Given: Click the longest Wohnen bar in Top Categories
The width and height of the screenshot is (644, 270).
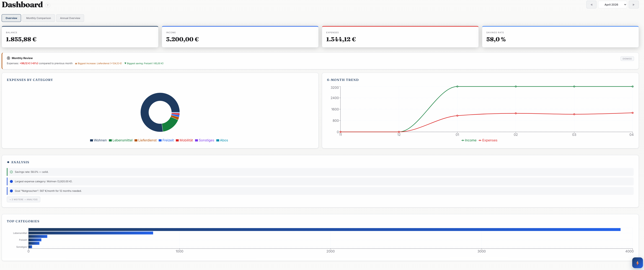Looking at the screenshot, I should (324, 230).
